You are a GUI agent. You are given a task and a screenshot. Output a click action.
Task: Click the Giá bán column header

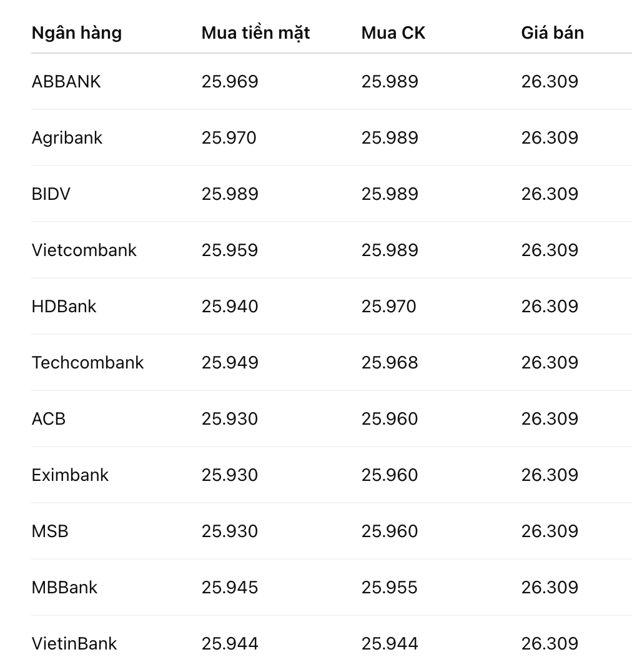552,33
